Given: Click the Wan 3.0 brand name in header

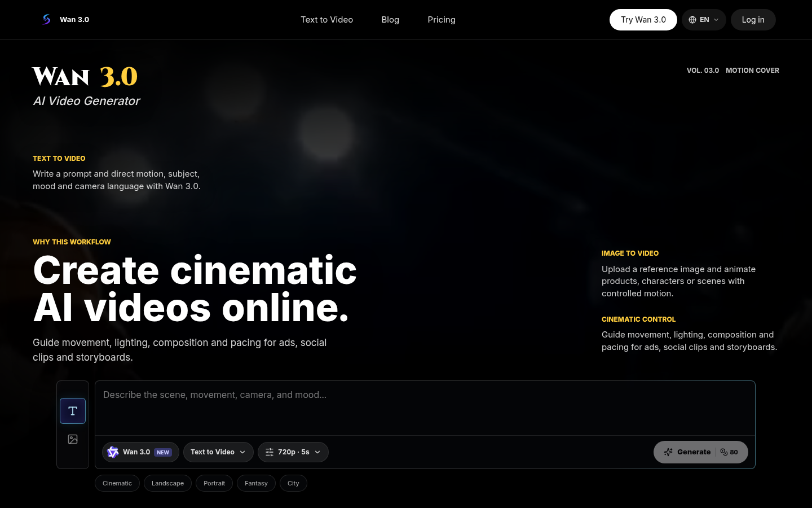Looking at the screenshot, I should click(74, 20).
